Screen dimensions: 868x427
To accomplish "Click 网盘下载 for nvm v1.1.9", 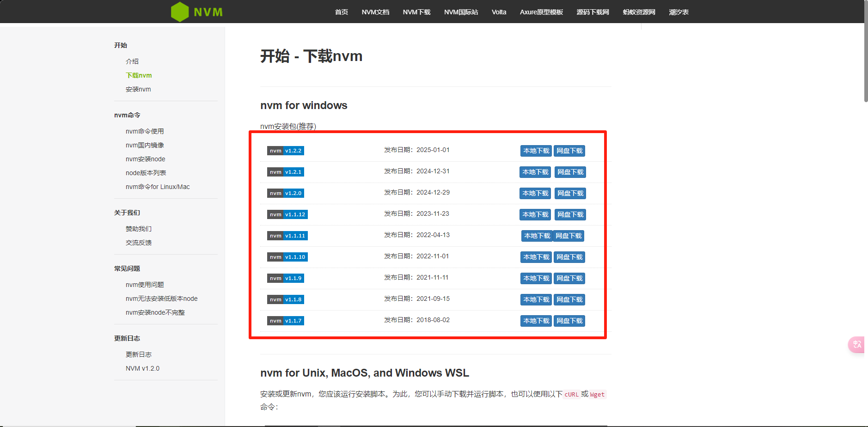I will tap(569, 278).
